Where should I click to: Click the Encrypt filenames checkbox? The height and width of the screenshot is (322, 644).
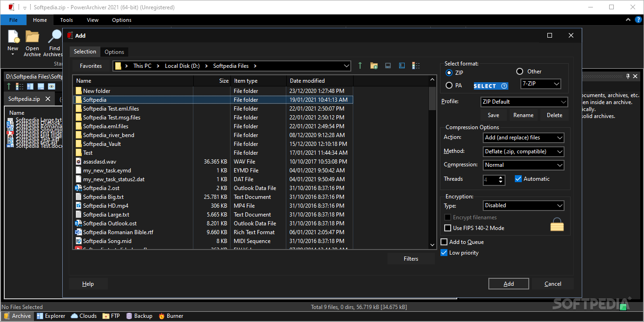pyautogui.click(x=448, y=217)
